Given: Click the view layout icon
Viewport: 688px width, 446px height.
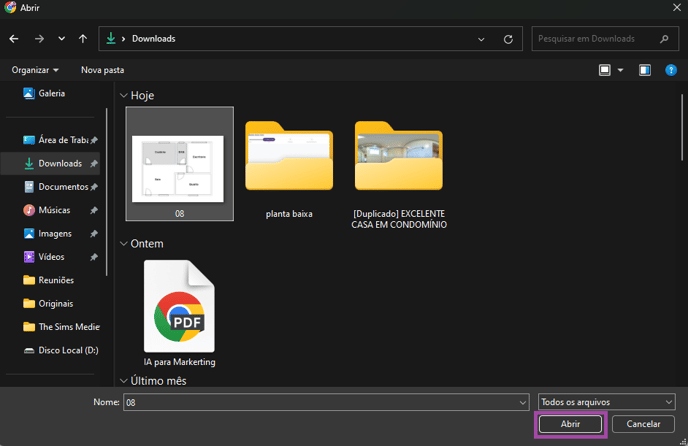Looking at the screenshot, I should pos(605,70).
